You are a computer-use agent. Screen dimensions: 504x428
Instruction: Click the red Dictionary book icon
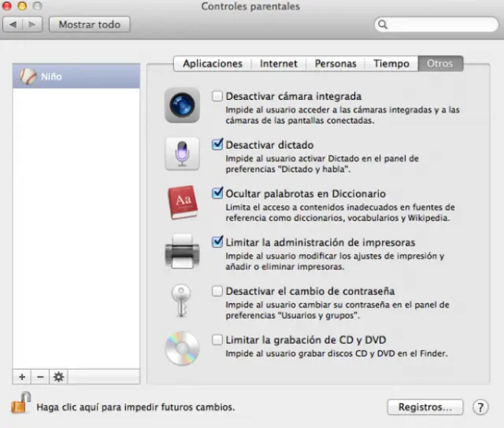pyautogui.click(x=182, y=202)
